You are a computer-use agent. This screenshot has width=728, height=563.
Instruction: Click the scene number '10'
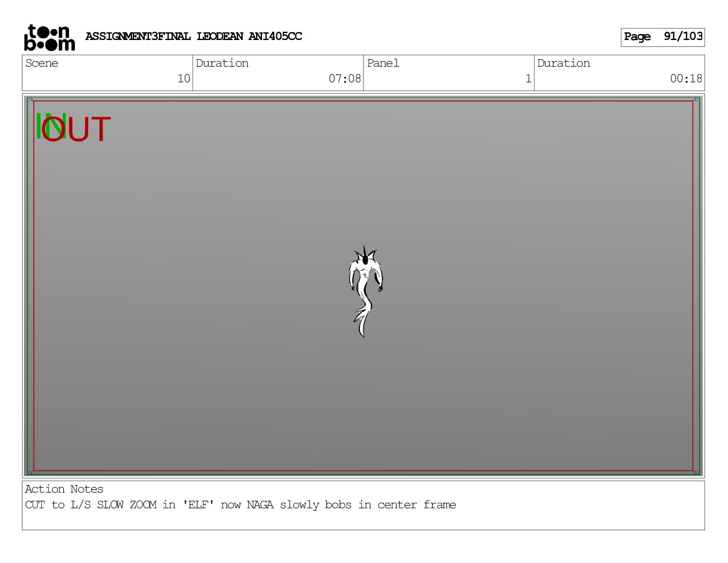pyautogui.click(x=184, y=79)
